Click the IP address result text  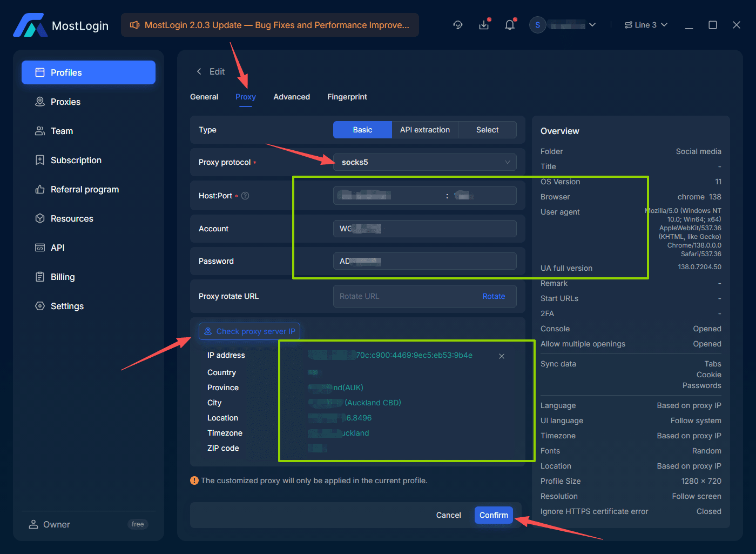(x=390, y=355)
